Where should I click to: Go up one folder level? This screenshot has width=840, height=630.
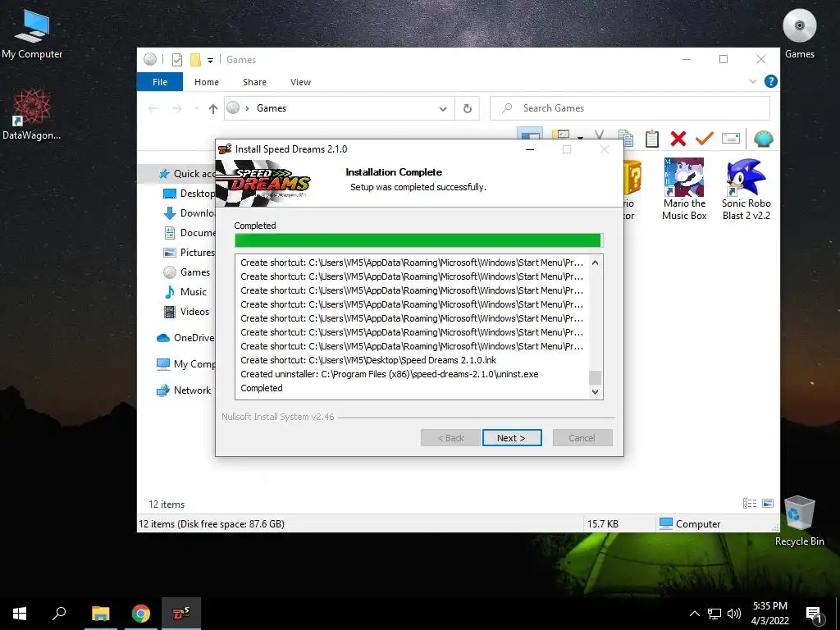(212, 109)
